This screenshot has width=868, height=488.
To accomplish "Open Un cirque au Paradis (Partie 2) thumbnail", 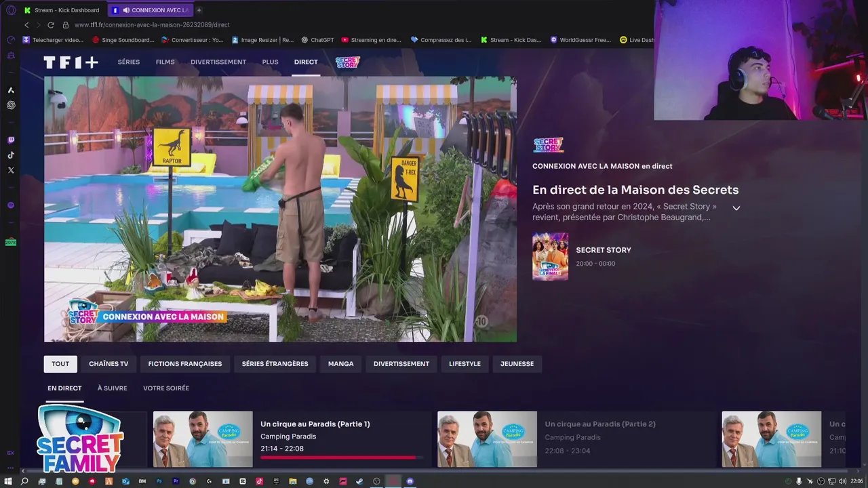I will point(487,439).
